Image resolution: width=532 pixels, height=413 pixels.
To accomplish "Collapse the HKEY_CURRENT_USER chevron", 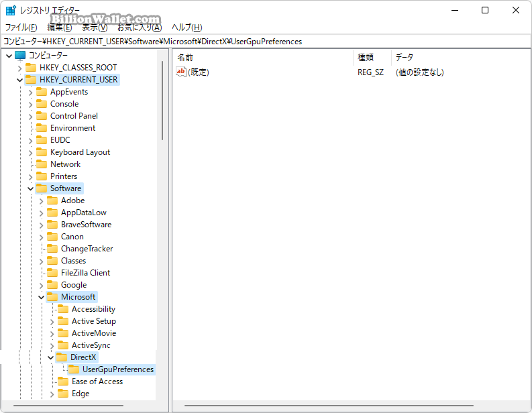I will tap(19, 80).
